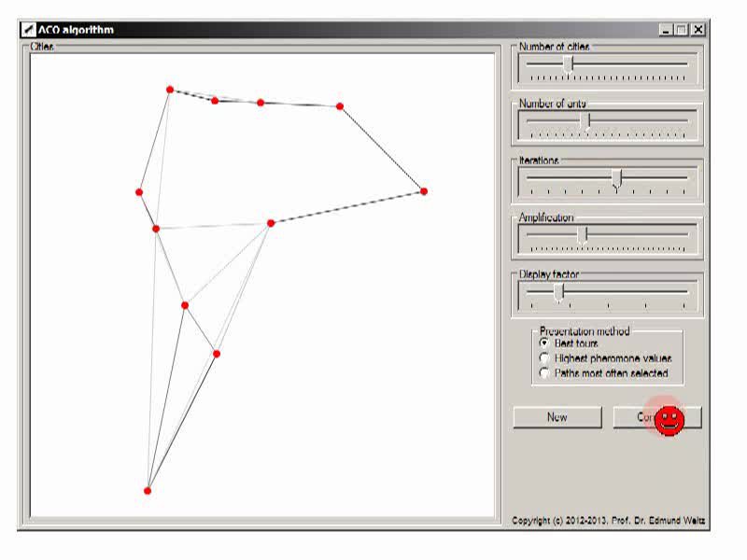This screenshot has width=747, height=560.
Task: Click the button beside New
Action: (x=657, y=417)
